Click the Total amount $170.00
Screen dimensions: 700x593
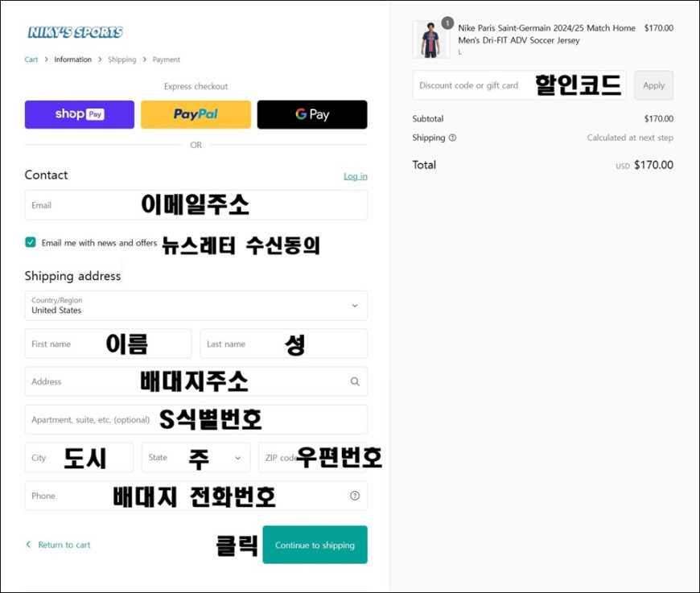click(x=653, y=165)
